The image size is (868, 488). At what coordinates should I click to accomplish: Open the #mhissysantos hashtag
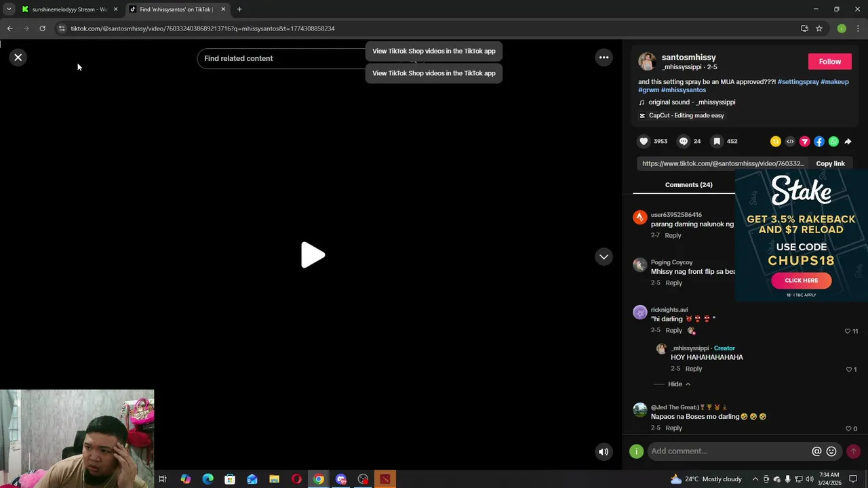tap(684, 90)
